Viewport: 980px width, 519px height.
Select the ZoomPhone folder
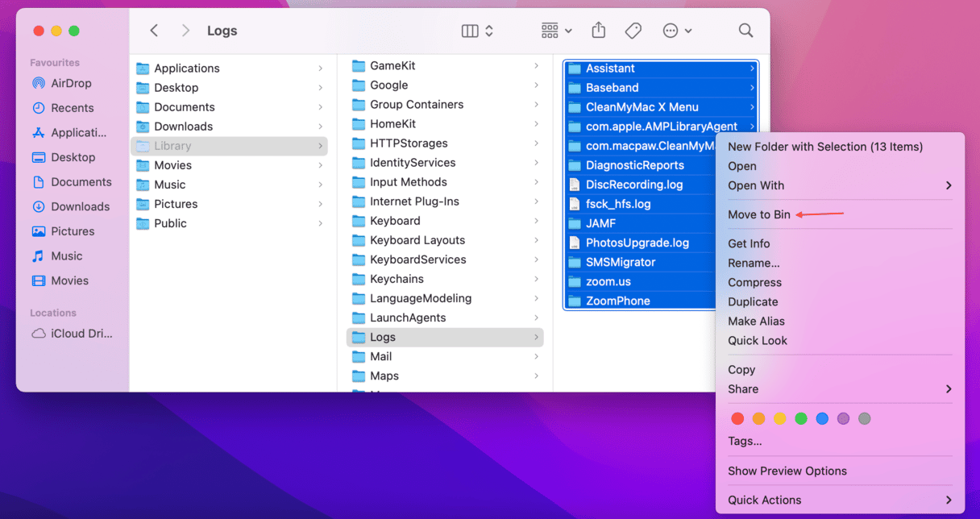(x=640, y=301)
